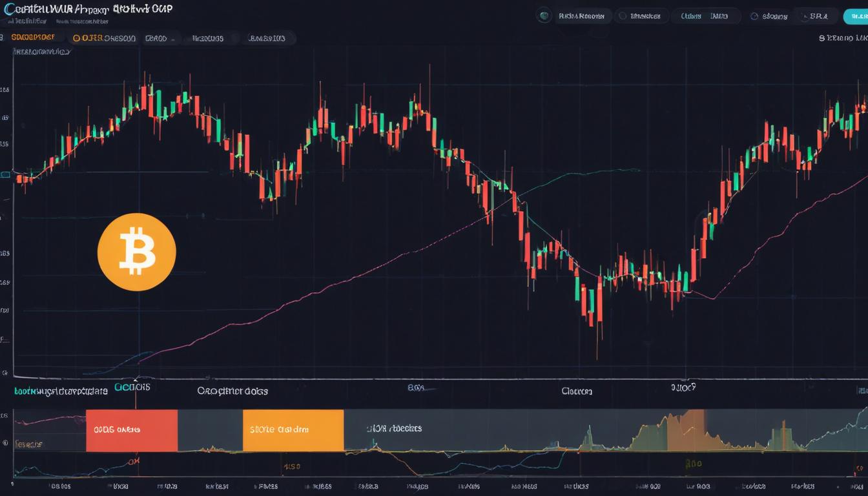The width and height of the screenshot is (868, 496).
Task: Select the clock timeframe icon near the top-right
Action: 754,16
